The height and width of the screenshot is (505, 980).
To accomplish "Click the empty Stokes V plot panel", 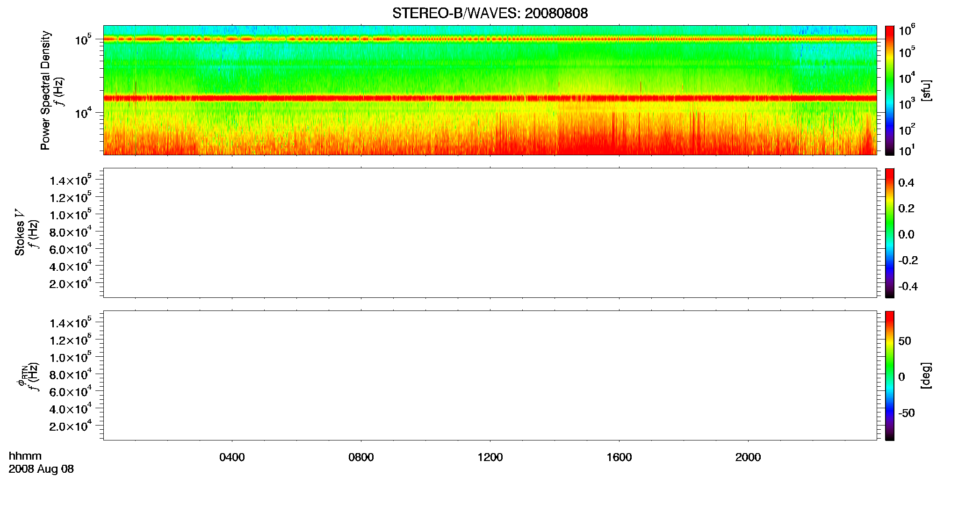I will [x=490, y=233].
